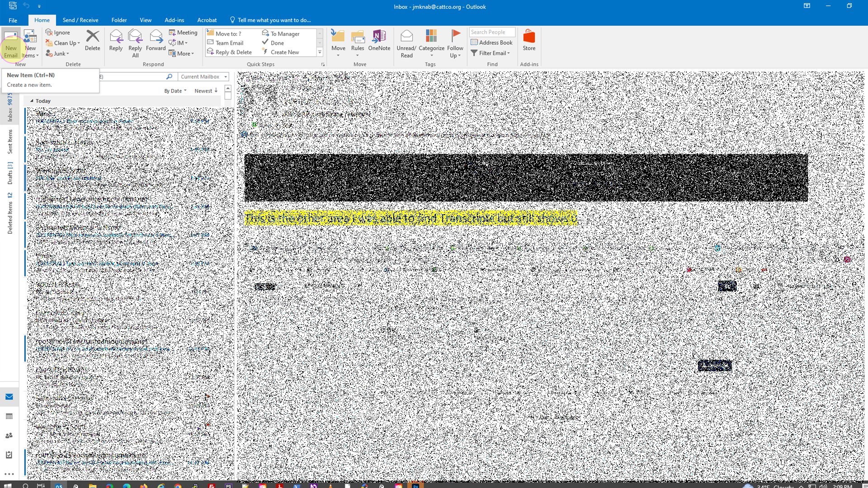
Task: Toggle the email as Unread/Read
Action: click(406, 42)
